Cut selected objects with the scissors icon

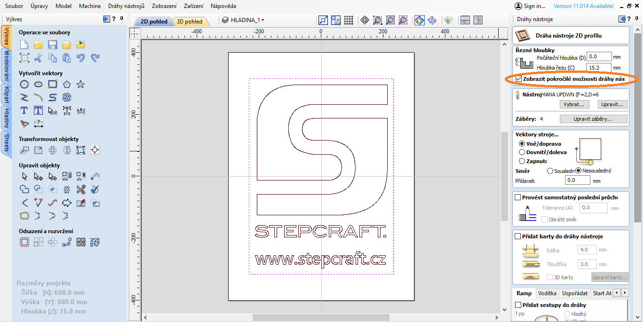point(39,58)
